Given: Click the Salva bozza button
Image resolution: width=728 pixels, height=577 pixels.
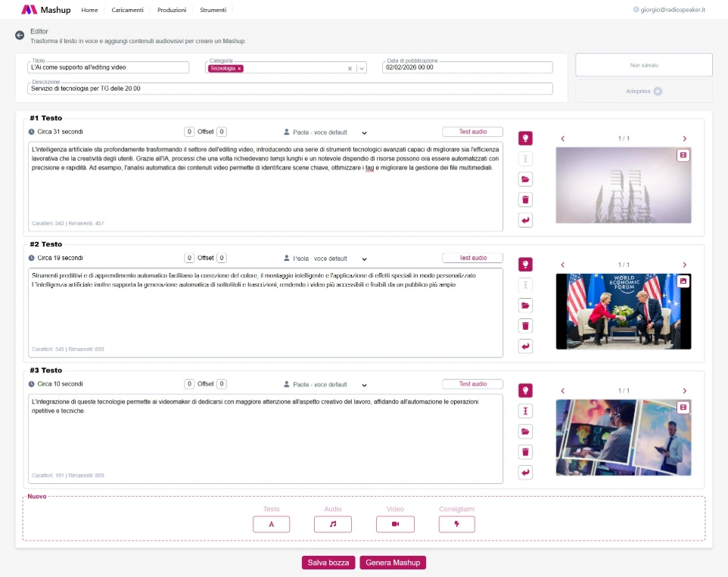Looking at the screenshot, I should 328,563.
